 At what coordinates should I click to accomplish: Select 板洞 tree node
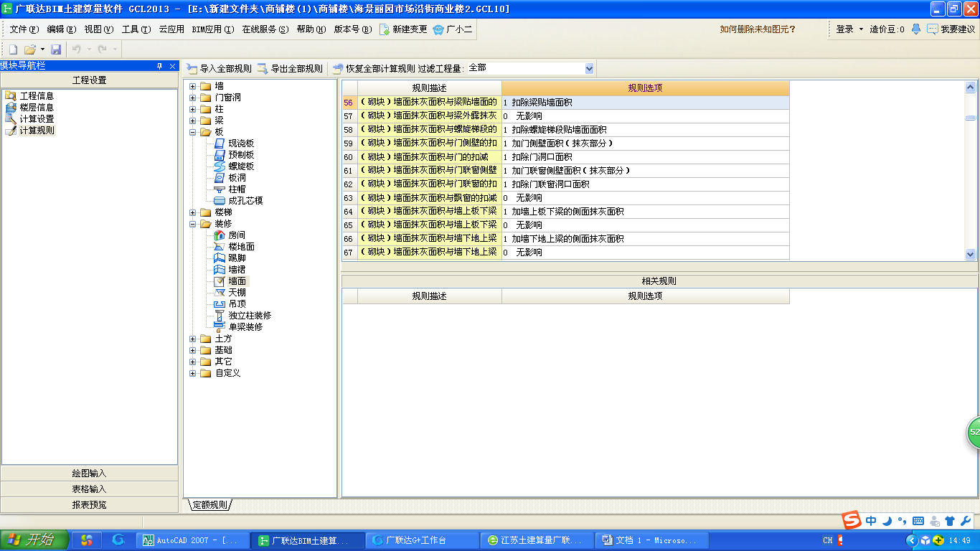pos(237,178)
